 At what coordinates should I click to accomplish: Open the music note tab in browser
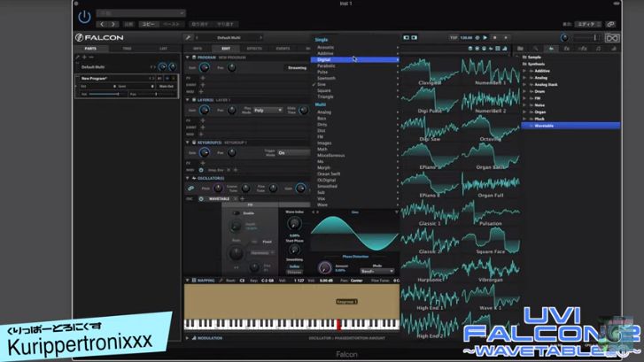pyautogui.click(x=598, y=49)
